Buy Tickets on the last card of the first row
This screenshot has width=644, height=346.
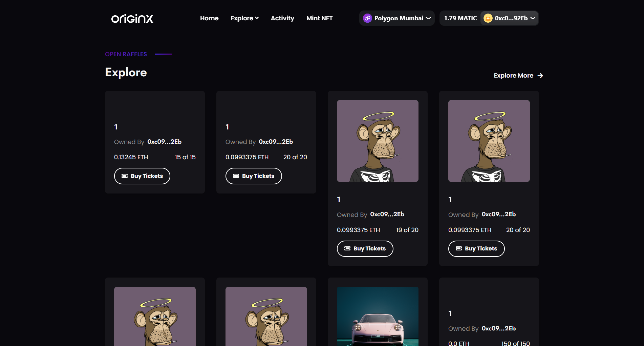476,249
